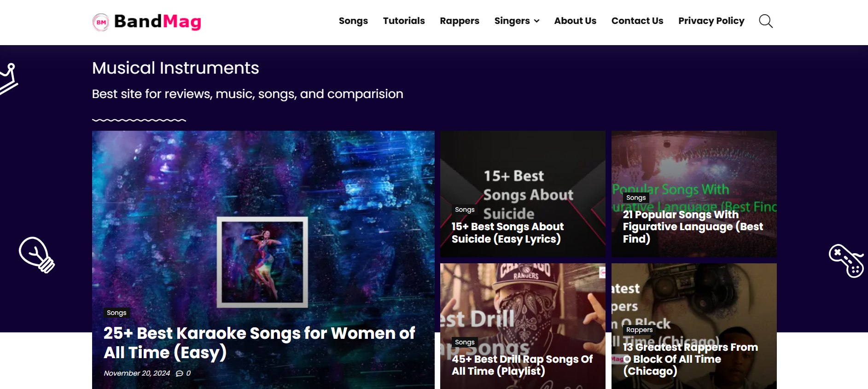Screen dimensions: 868x389
Task: Open 21 Popular Songs With Figurative Language
Action: (692, 226)
